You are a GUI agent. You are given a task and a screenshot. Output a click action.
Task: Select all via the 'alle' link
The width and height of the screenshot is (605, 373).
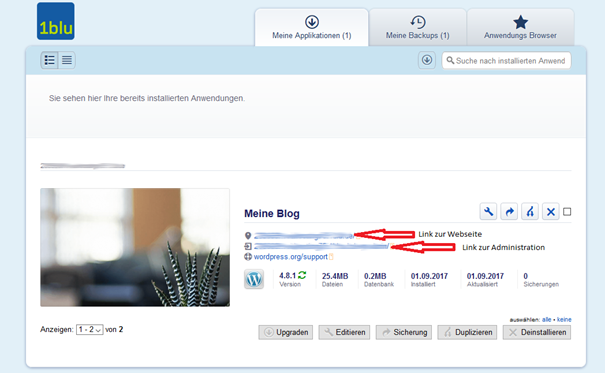(x=546, y=319)
